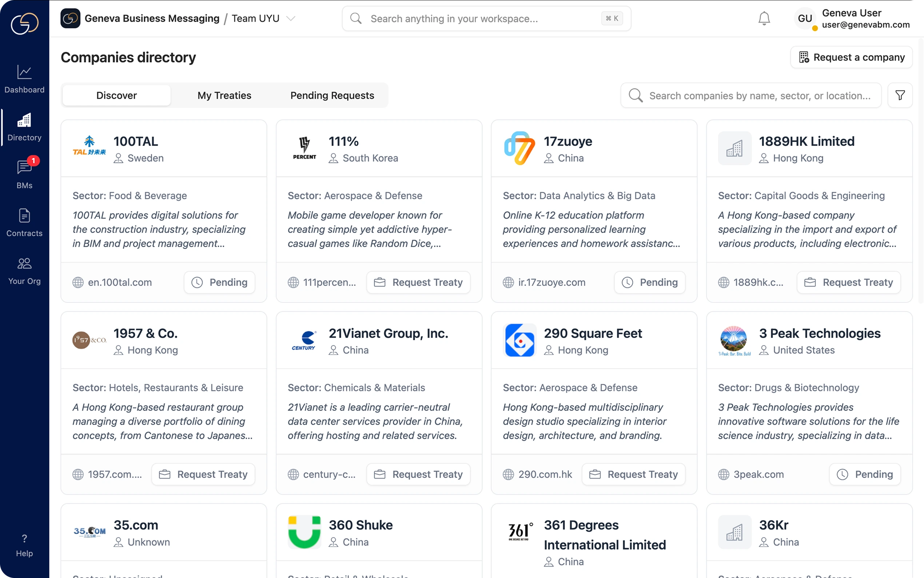This screenshot has width=924, height=578.
Task: Click the 21Vianet Century logo
Action: coord(304,340)
